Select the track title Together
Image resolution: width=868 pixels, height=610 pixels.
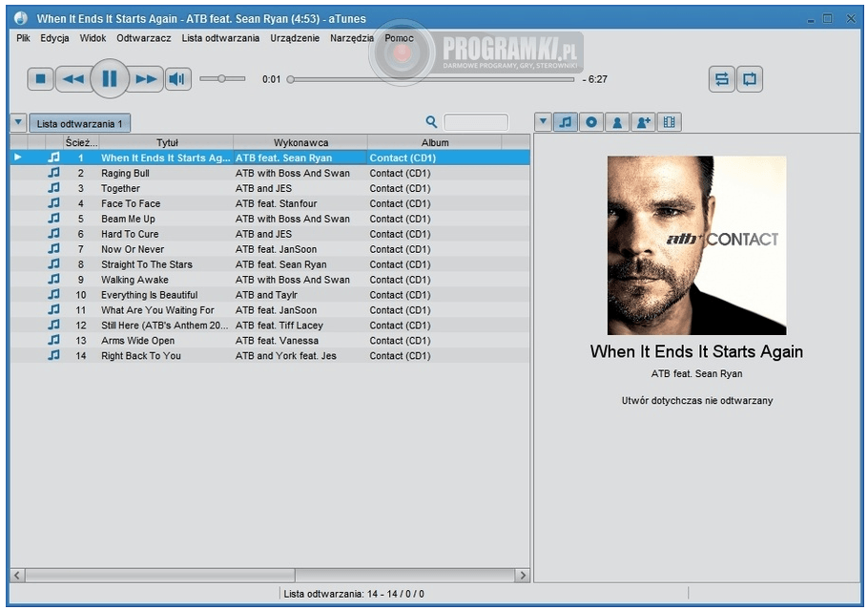tap(120, 188)
